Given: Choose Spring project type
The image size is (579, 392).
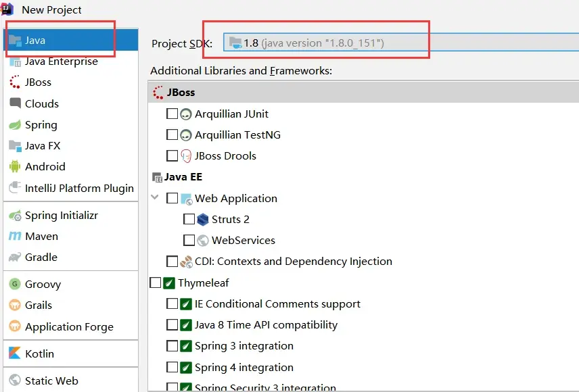Looking at the screenshot, I should [x=71, y=125].
